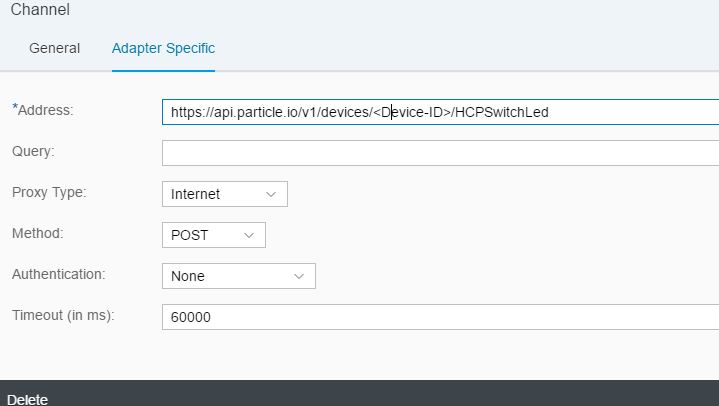The image size is (719, 406).
Task: Select the Adapter Specific tab
Action: 163,48
